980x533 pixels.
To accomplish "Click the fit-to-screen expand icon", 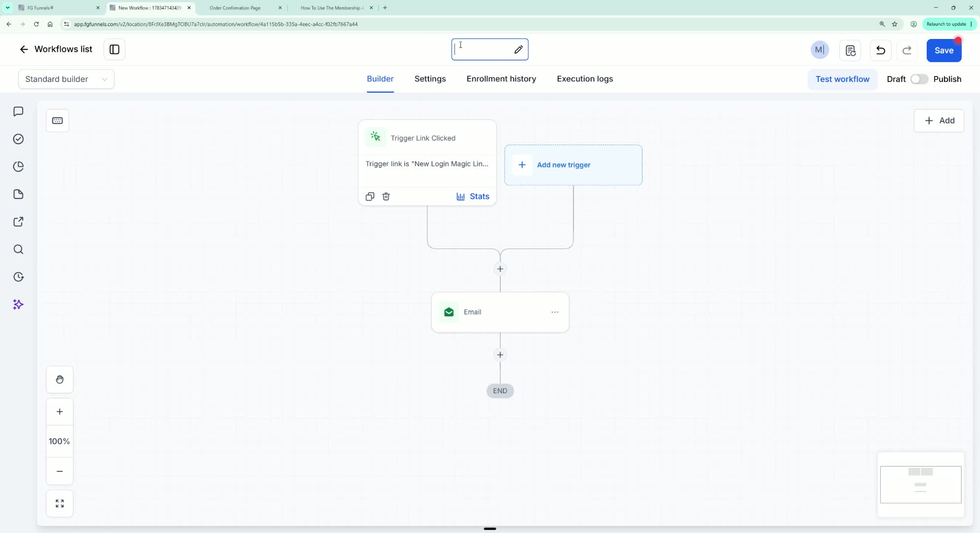I will pos(60,503).
